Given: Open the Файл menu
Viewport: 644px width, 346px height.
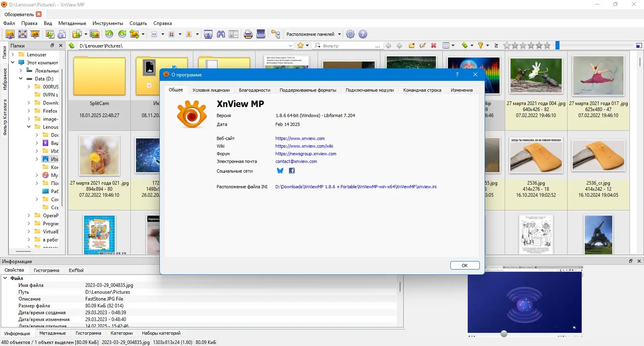Looking at the screenshot, I should coord(9,23).
